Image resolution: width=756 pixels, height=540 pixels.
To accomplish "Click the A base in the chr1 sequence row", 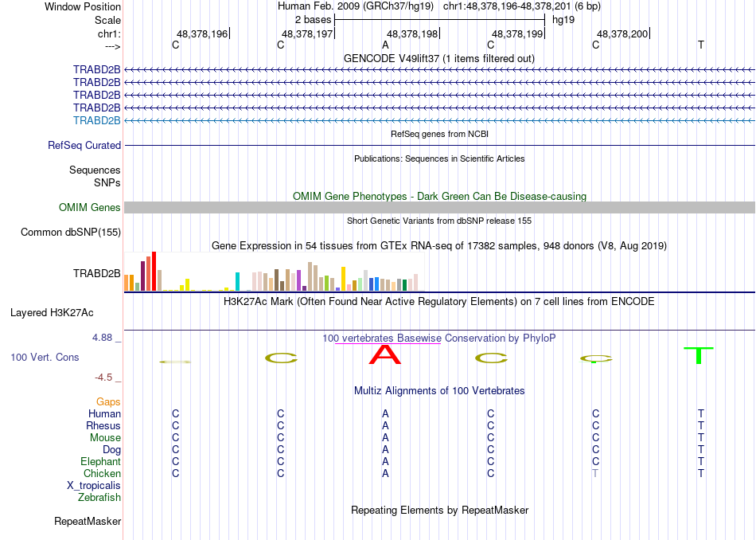I will (385, 45).
